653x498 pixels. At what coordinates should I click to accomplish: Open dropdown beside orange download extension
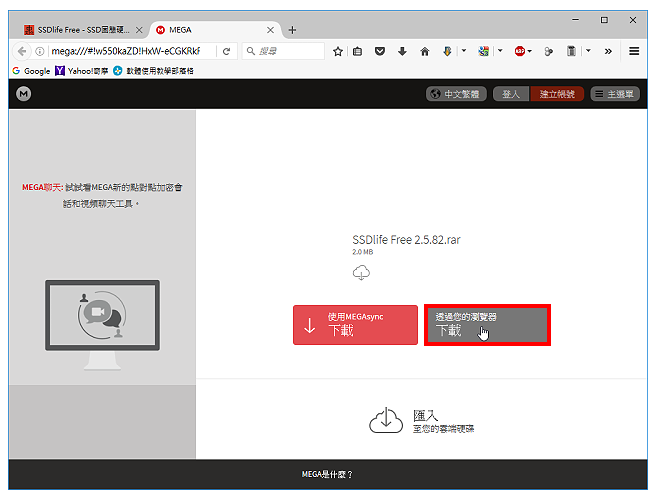[x=464, y=51]
